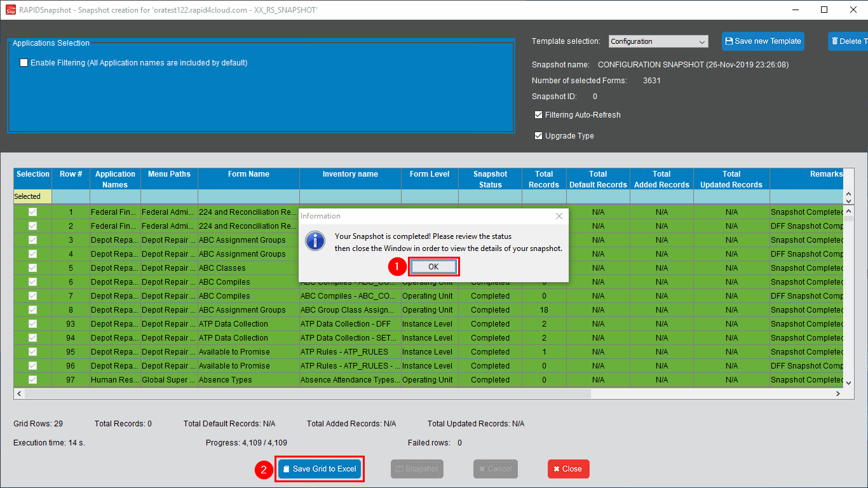The image size is (868, 488).
Task: Click the blue info icon in dialog
Action: click(315, 241)
